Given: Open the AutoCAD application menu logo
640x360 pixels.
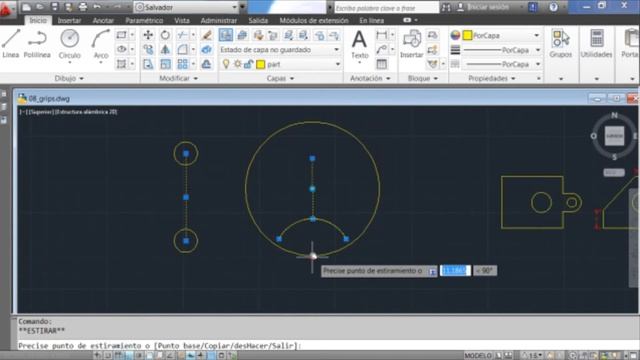Looking at the screenshot, I should pyautogui.click(x=6, y=9).
